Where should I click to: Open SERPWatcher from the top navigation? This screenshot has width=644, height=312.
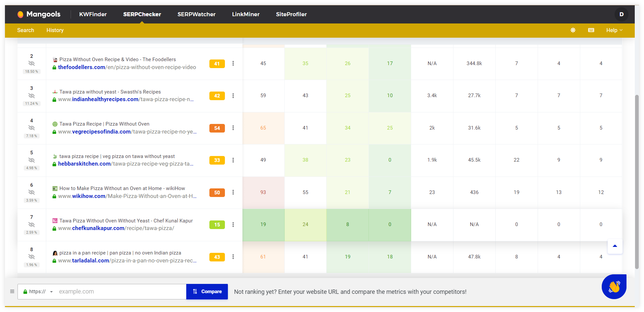(x=196, y=14)
